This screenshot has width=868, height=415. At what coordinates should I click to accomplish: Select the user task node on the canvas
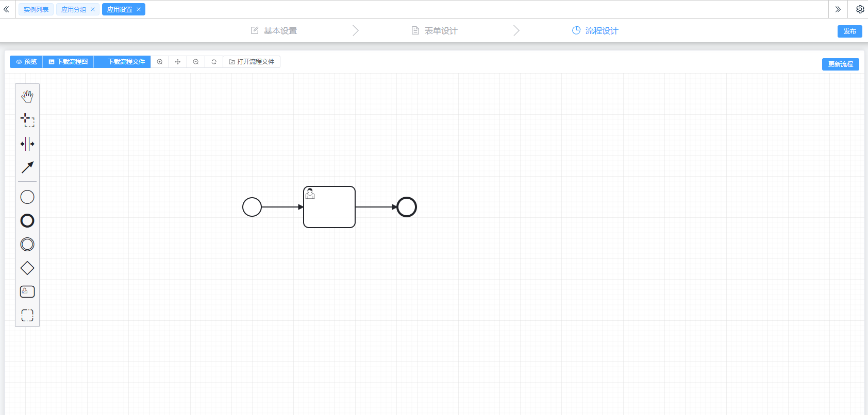pyautogui.click(x=329, y=207)
